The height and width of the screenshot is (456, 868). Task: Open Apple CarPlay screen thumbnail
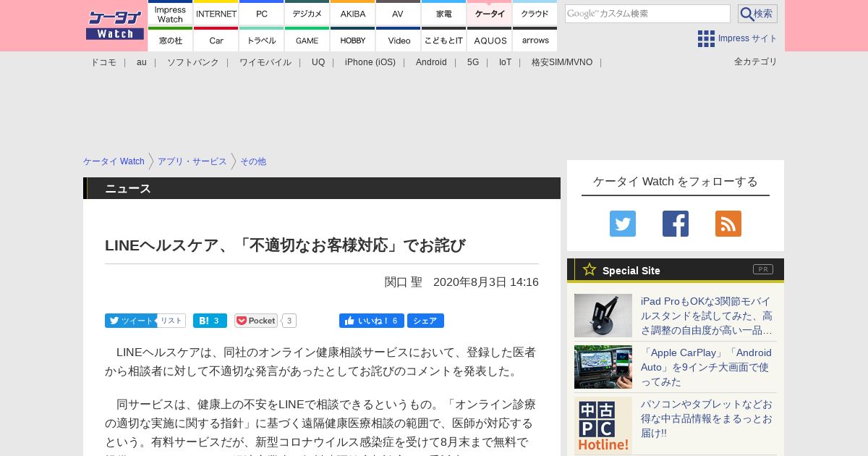point(603,367)
